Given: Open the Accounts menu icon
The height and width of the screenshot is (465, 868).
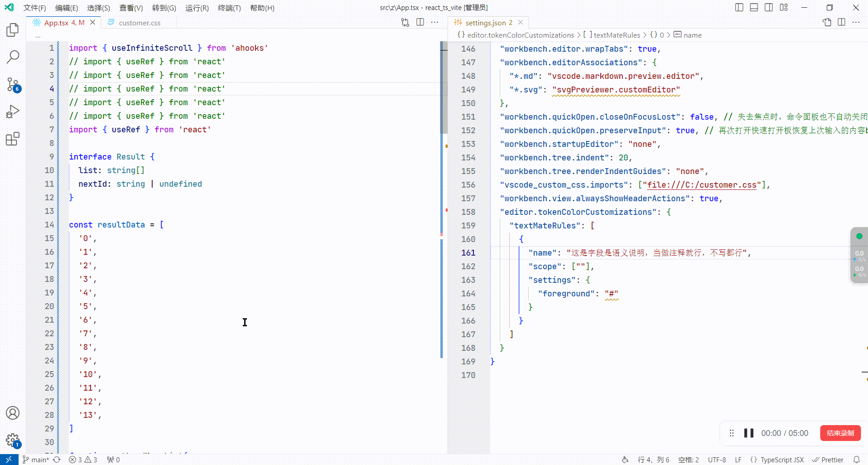Looking at the screenshot, I should [x=13, y=413].
